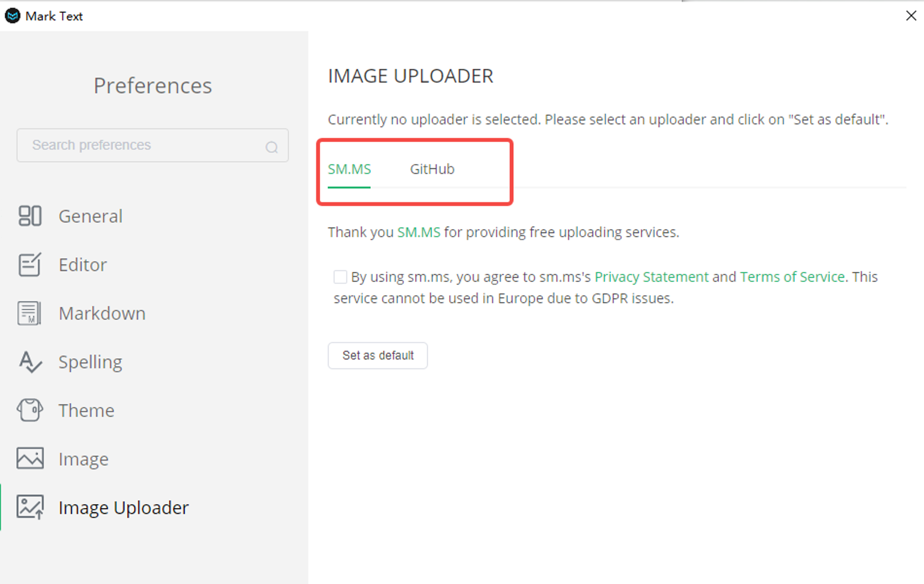Click the Image Uploader sidebar icon
The width and height of the screenshot is (924, 584).
tap(30, 507)
